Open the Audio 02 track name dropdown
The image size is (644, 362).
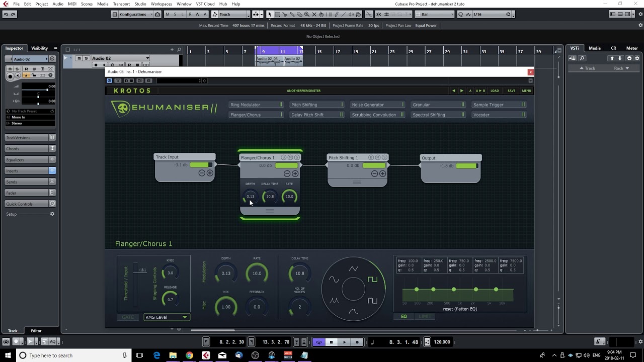coord(120,58)
